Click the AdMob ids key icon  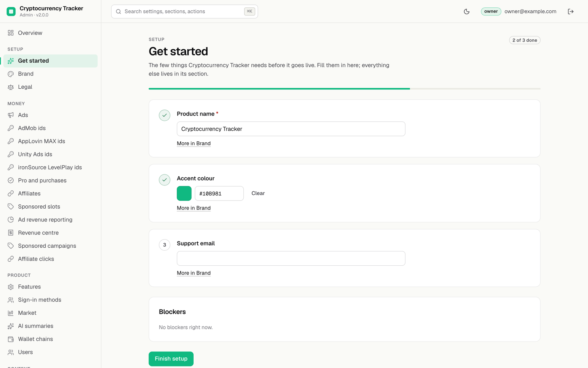coord(11,128)
